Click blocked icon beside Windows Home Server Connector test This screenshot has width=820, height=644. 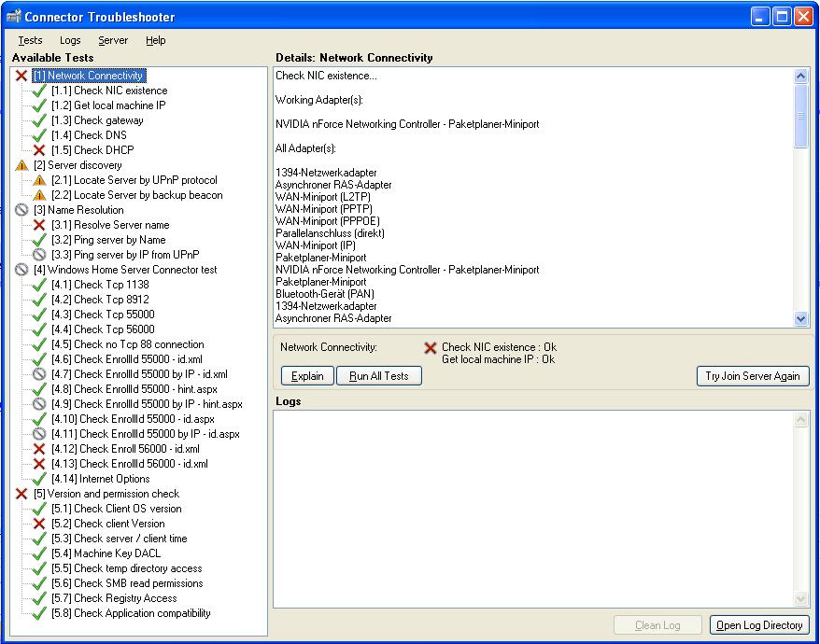[x=21, y=270]
